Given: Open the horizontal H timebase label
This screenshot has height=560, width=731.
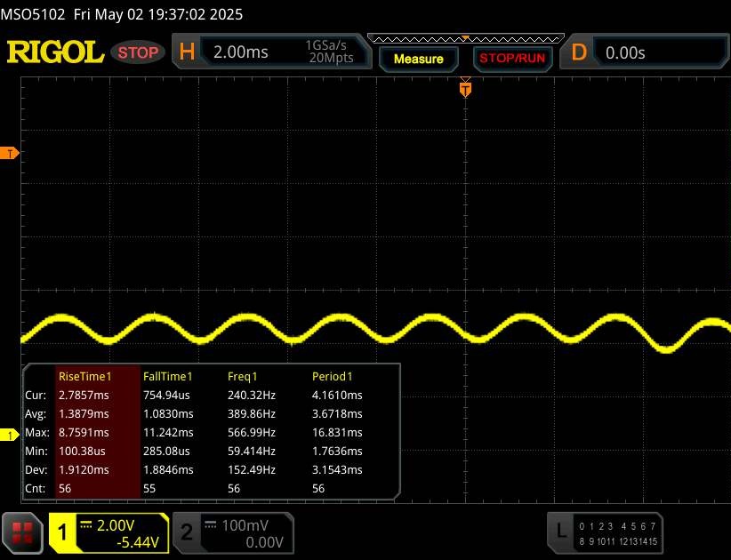Looking at the screenshot, I should coord(187,52).
